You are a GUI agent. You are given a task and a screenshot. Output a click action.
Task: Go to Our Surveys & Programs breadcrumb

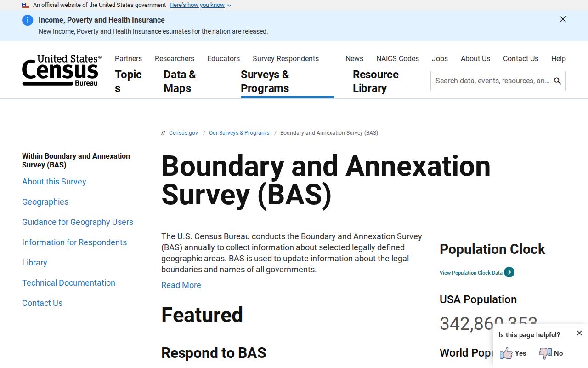click(x=239, y=133)
